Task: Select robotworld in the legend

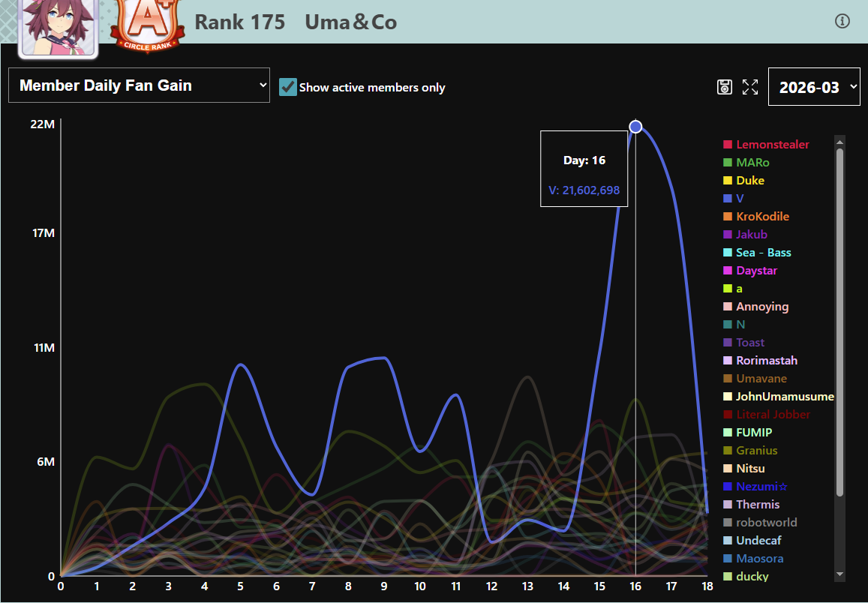Action: 760,522
